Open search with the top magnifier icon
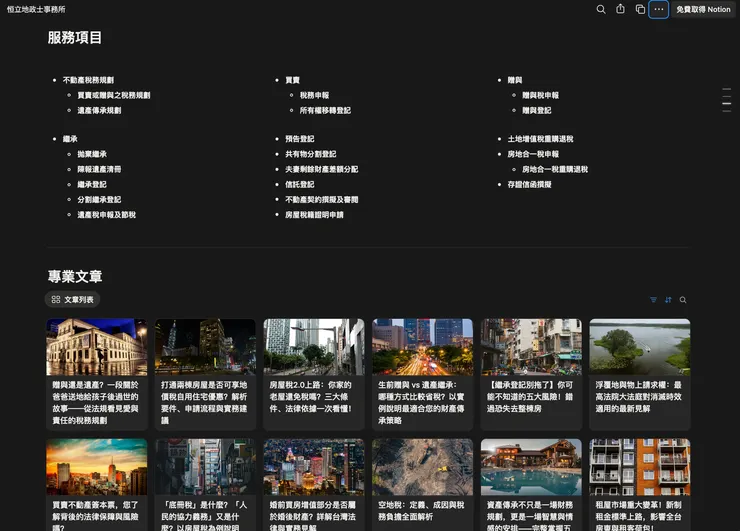Image resolution: width=740 pixels, height=531 pixels. [601, 9]
